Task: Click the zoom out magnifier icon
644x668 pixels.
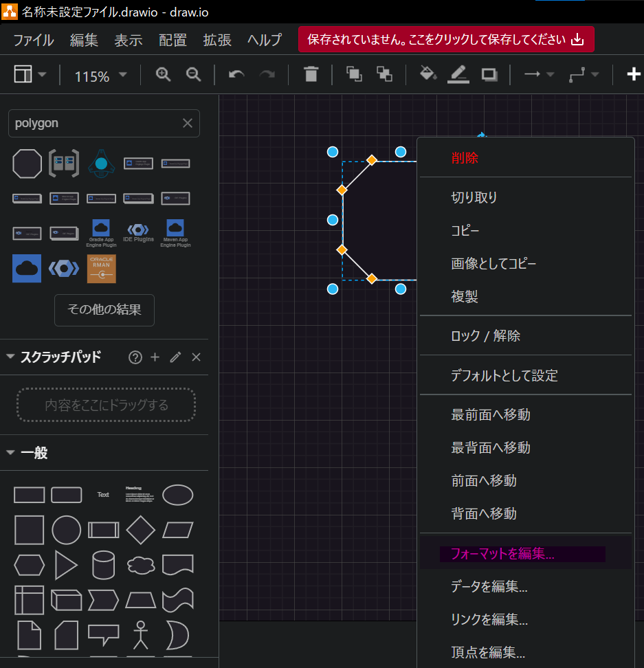Action: [x=193, y=74]
